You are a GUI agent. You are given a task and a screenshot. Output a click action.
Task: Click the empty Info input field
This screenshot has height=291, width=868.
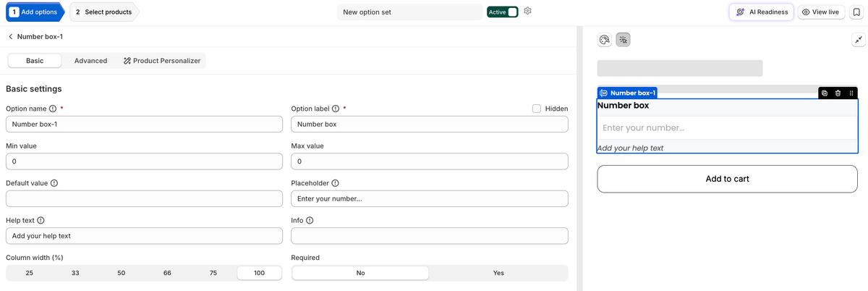[x=430, y=236]
